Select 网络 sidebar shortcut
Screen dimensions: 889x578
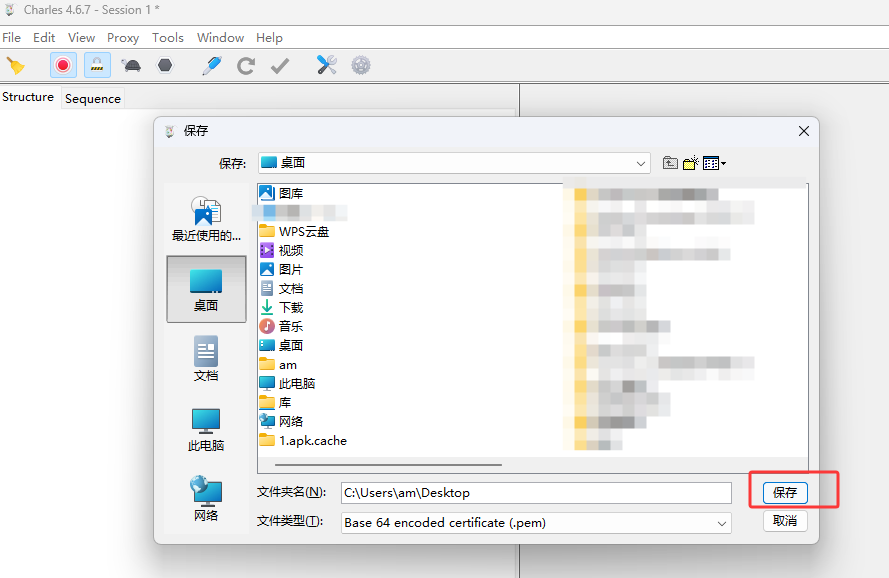click(206, 499)
